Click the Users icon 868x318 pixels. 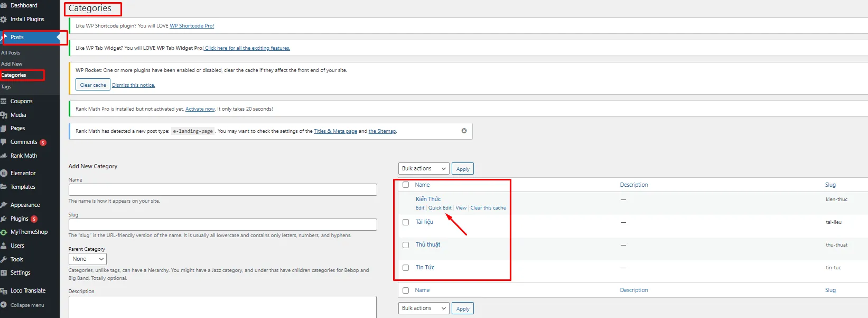pyautogui.click(x=3, y=246)
